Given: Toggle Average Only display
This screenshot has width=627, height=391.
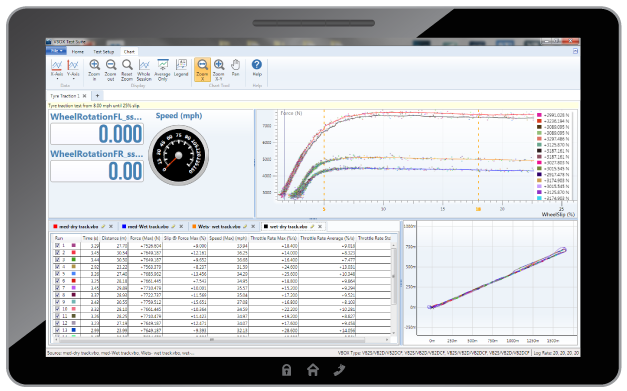Looking at the screenshot, I should (162, 70).
